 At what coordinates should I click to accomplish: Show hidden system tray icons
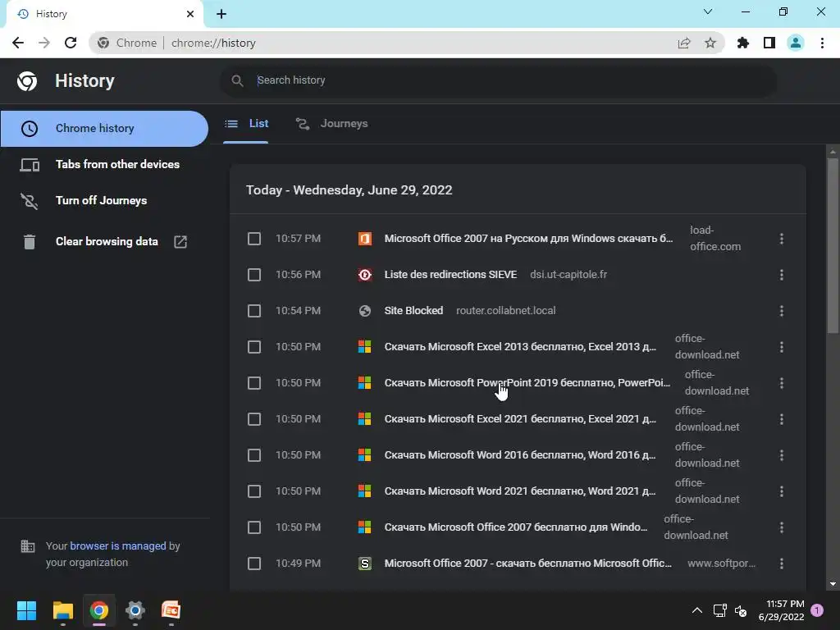697,610
